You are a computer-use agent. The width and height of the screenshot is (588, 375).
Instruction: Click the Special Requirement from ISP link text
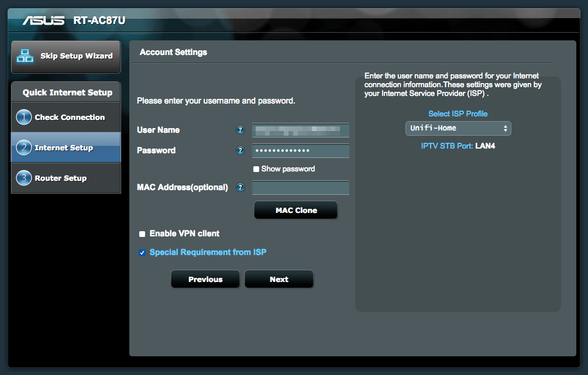[x=208, y=252]
